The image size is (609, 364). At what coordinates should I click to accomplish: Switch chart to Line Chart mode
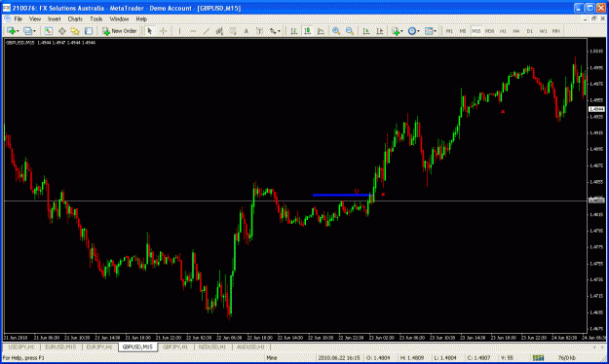point(321,31)
